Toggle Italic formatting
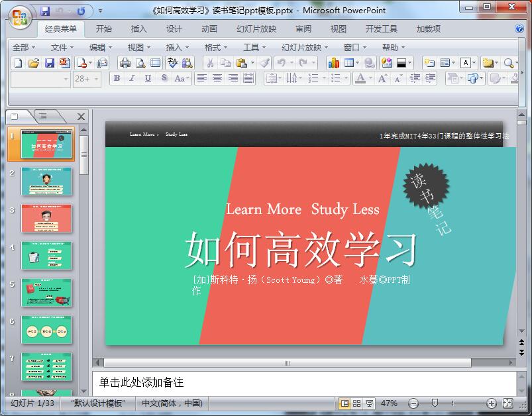 [133, 78]
